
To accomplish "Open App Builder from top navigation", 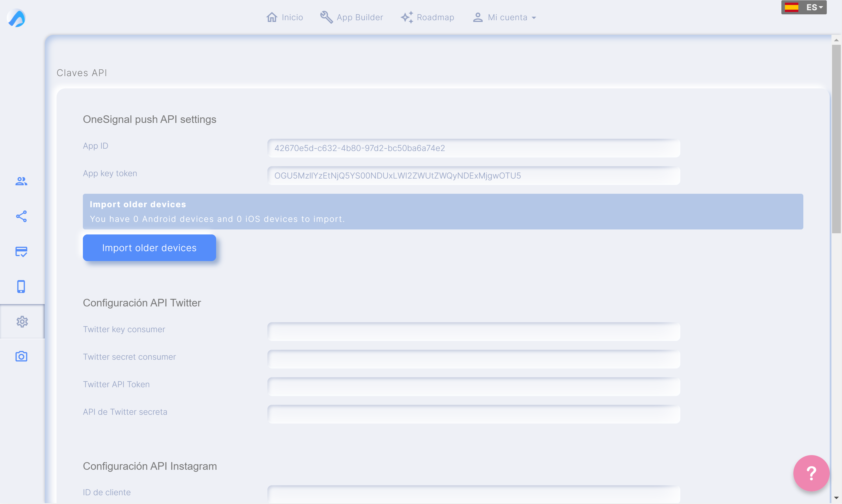I will tap(352, 17).
